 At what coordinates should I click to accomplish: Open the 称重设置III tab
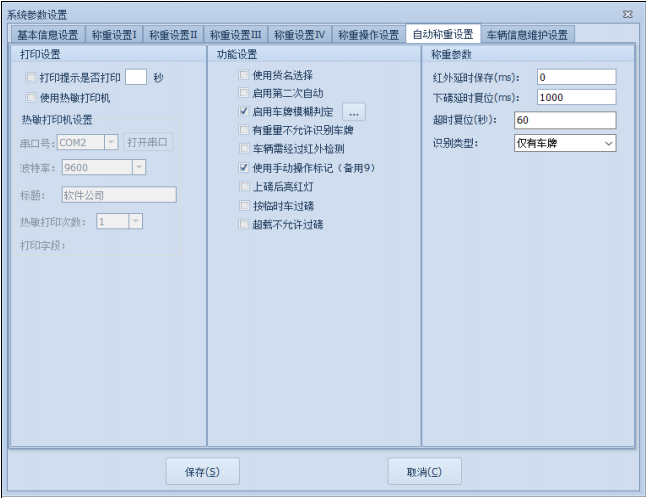pos(236,35)
